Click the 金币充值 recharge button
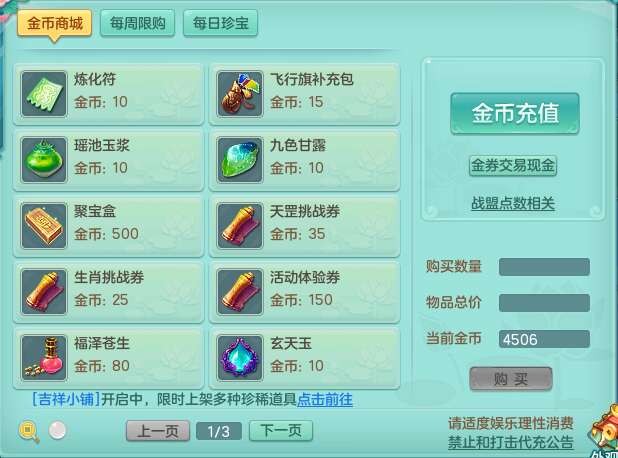This screenshot has width=618, height=458. point(515,114)
